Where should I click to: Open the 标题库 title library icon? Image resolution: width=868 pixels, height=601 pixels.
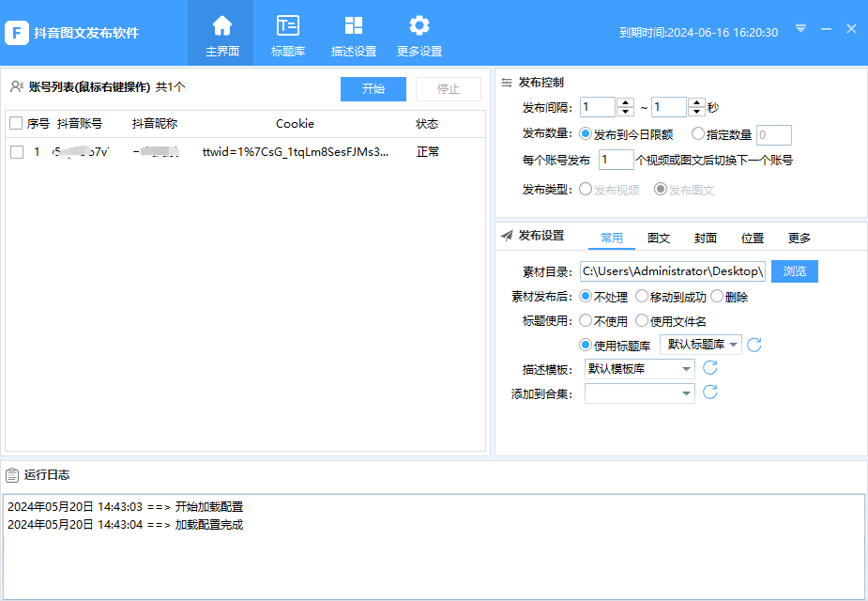tap(287, 33)
